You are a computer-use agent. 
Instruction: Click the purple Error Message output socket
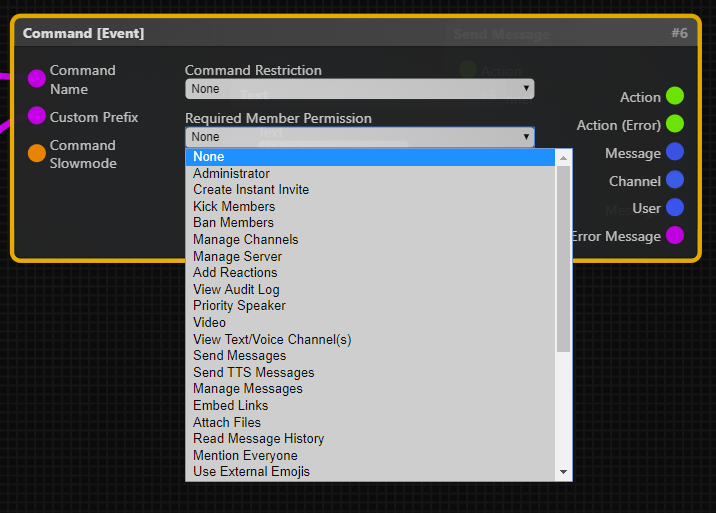[674, 235]
